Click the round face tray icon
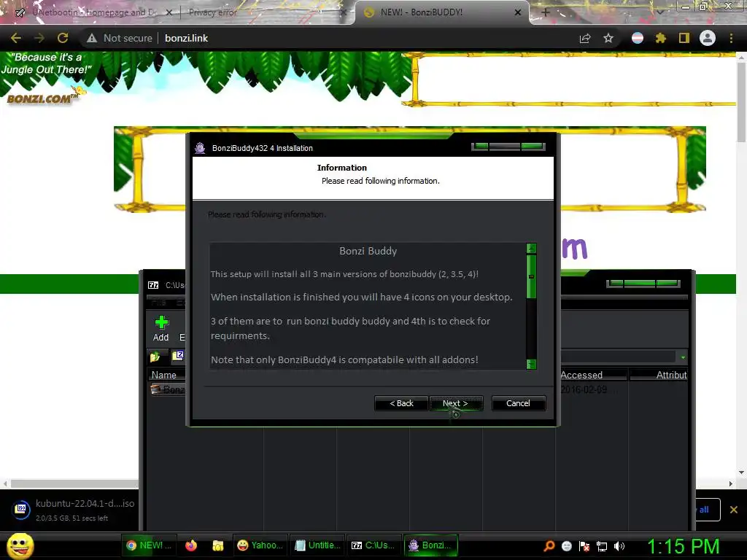Viewport: 747px width, 560px height. pyautogui.click(x=566, y=545)
